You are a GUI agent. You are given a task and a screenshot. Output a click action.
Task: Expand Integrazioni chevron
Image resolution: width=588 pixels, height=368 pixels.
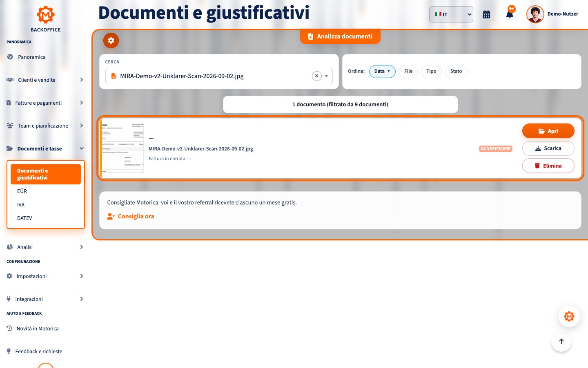(82, 299)
